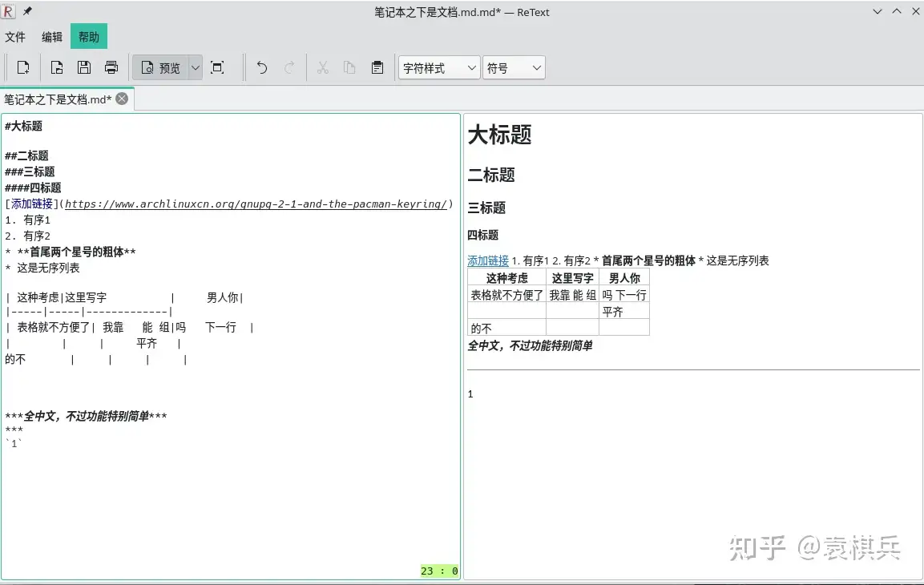
Task: Expand the arrow beside 预览 button
Action: click(x=196, y=68)
